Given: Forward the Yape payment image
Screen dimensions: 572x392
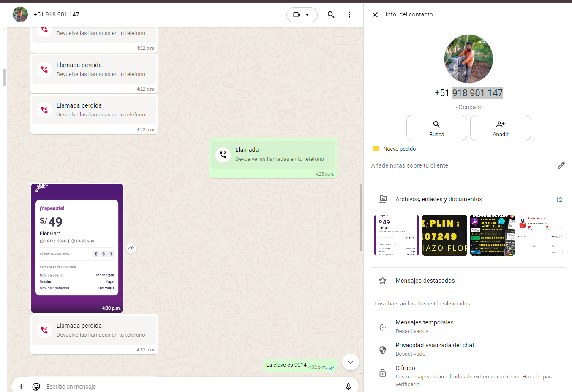Looking at the screenshot, I should [131, 248].
